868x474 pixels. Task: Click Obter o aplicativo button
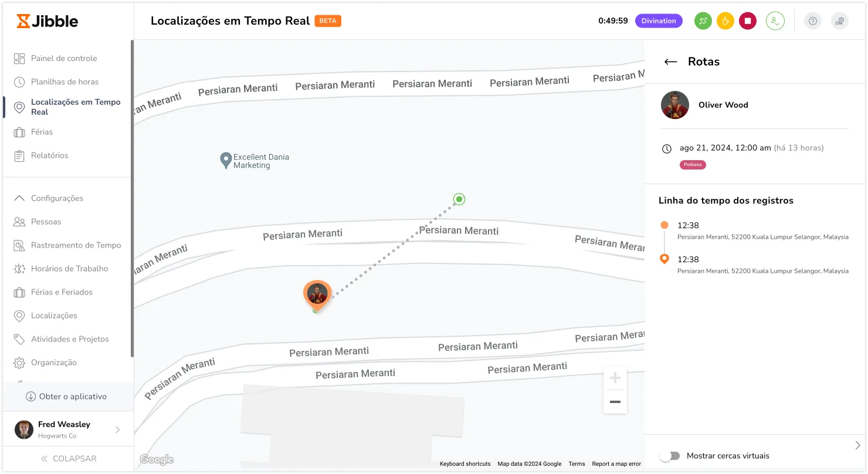pyautogui.click(x=66, y=397)
